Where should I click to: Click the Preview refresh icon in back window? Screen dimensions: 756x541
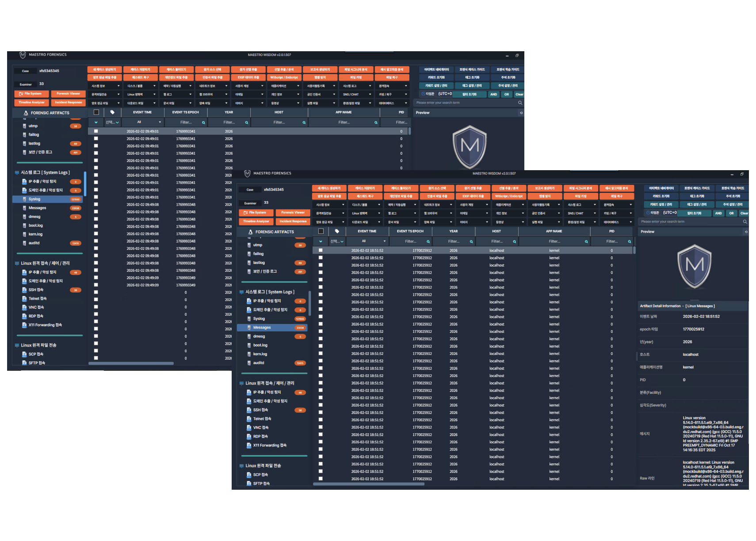point(521,113)
